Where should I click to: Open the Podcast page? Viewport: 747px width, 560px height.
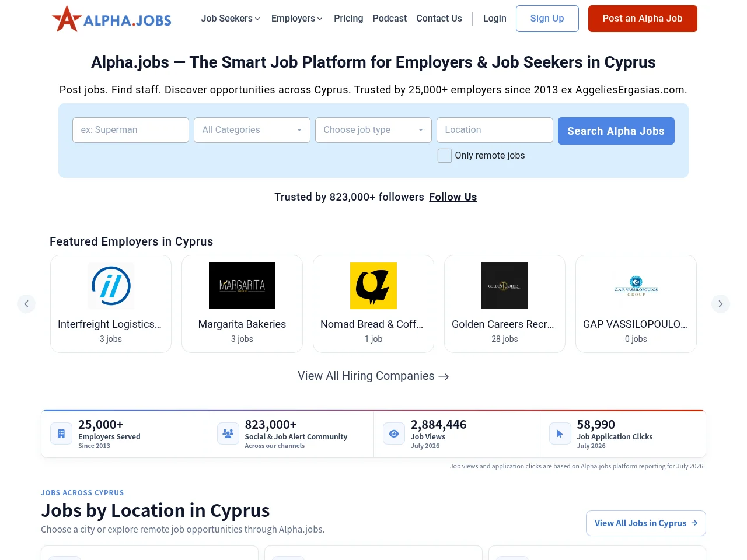point(390,19)
